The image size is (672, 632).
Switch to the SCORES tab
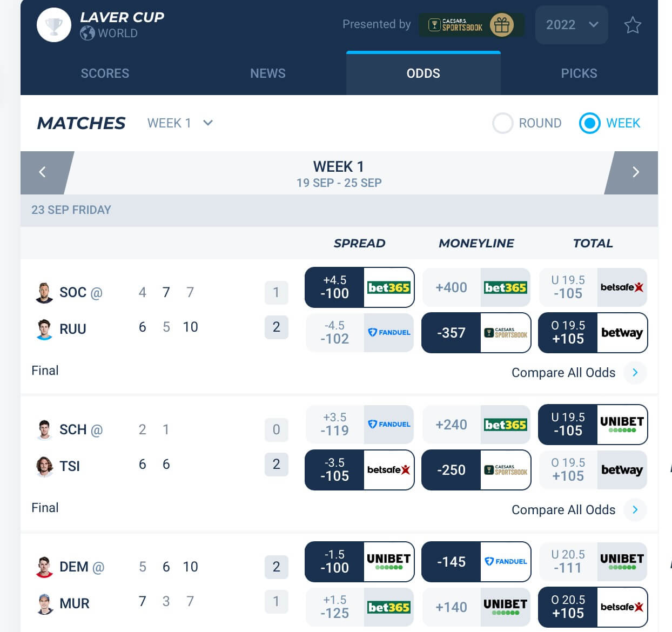[105, 73]
